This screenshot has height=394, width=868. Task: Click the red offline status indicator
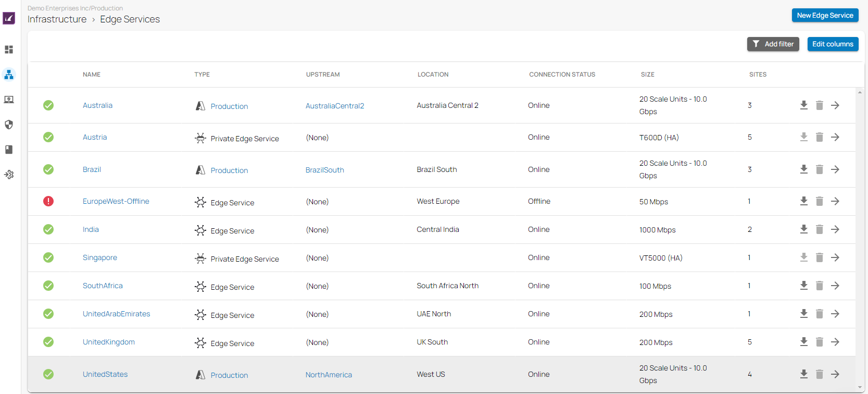pos(48,201)
